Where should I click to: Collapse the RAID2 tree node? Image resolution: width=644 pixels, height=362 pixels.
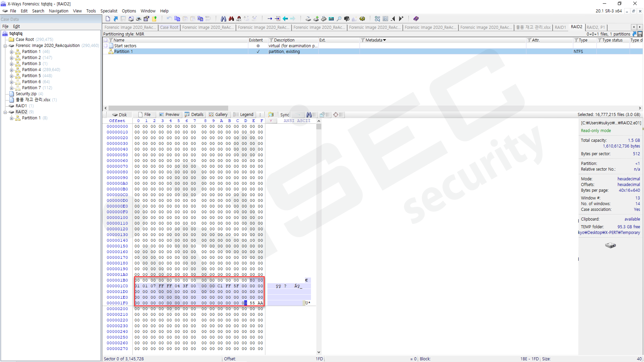click(x=5, y=112)
